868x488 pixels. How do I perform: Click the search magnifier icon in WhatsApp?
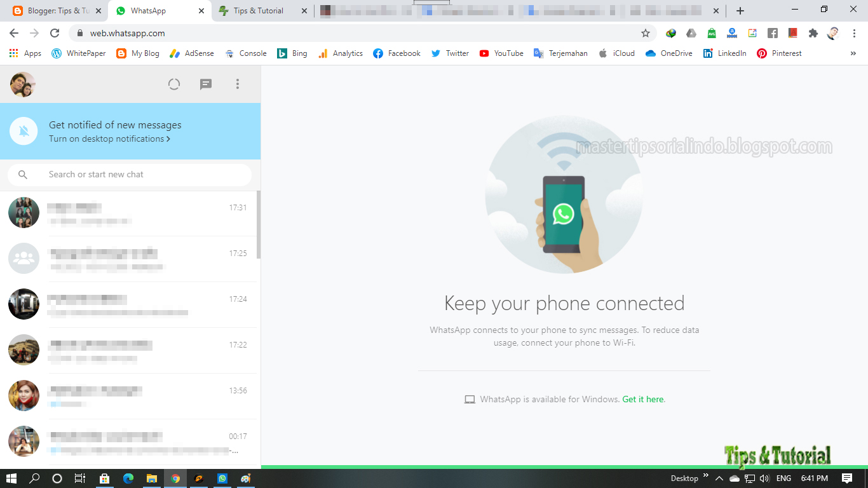pyautogui.click(x=23, y=174)
